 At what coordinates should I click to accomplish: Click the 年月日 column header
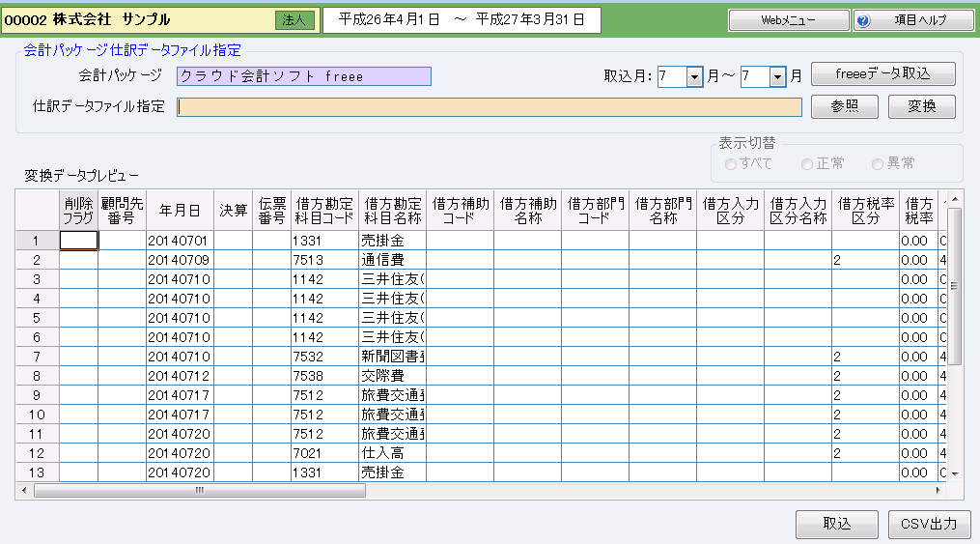tap(180, 211)
